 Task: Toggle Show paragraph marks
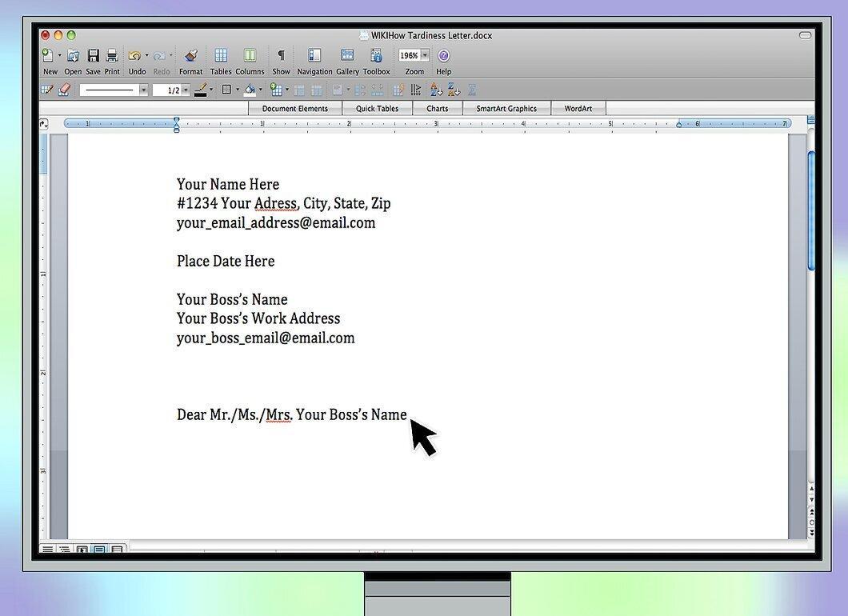click(x=282, y=55)
